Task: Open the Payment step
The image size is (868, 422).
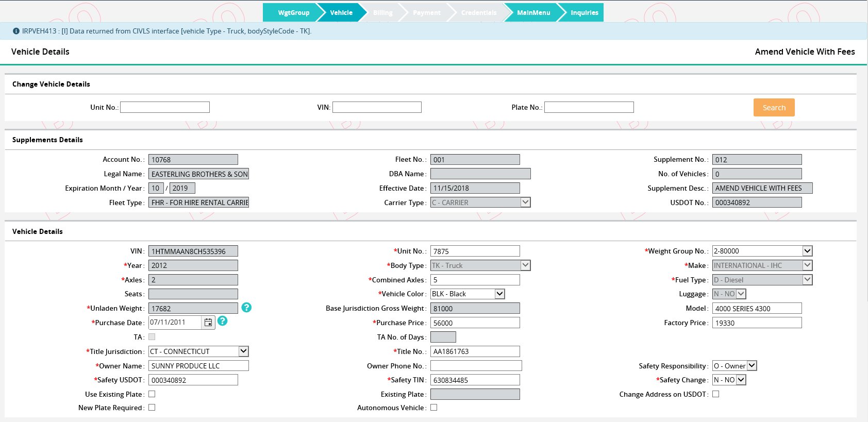Action: coord(426,12)
